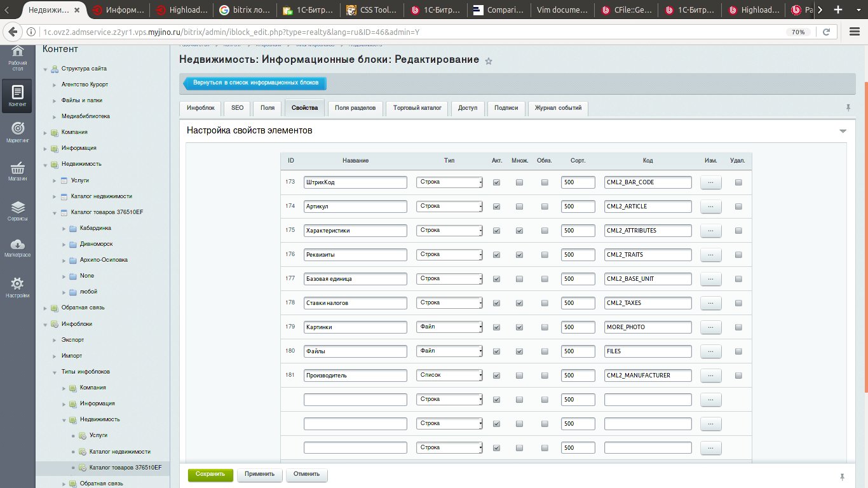The image size is (868, 488).
Task: Click the Применить button
Action: point(259,475)
